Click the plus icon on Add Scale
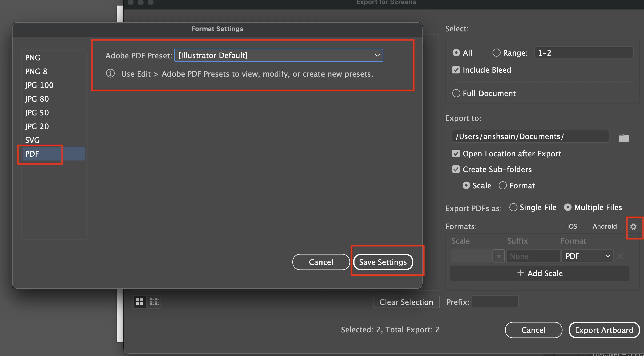The image size is (644, 356). tap(520, 273)
